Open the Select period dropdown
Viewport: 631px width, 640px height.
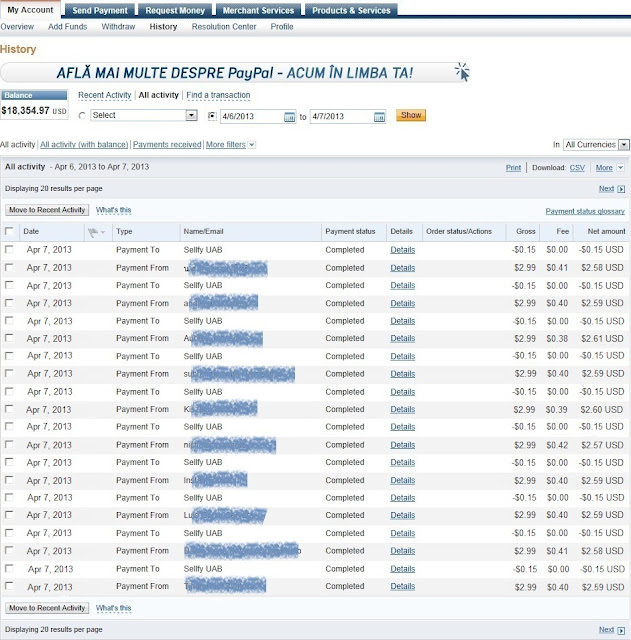tap(144, 115)
